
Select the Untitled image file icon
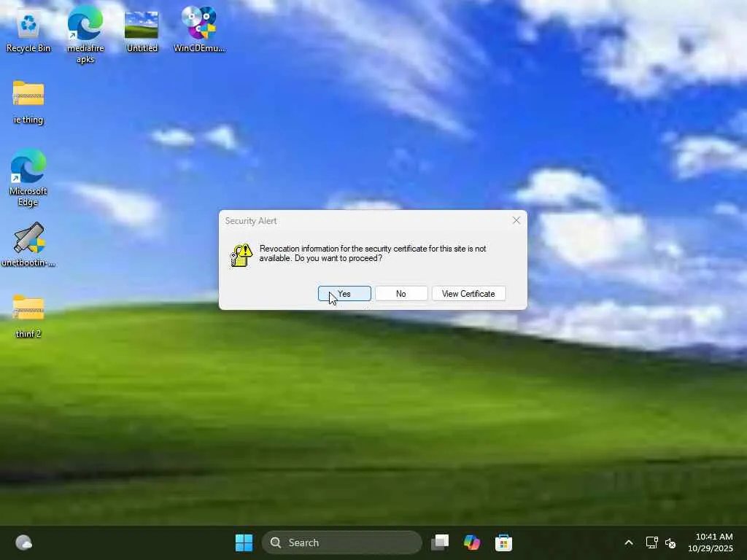point(142,31)
